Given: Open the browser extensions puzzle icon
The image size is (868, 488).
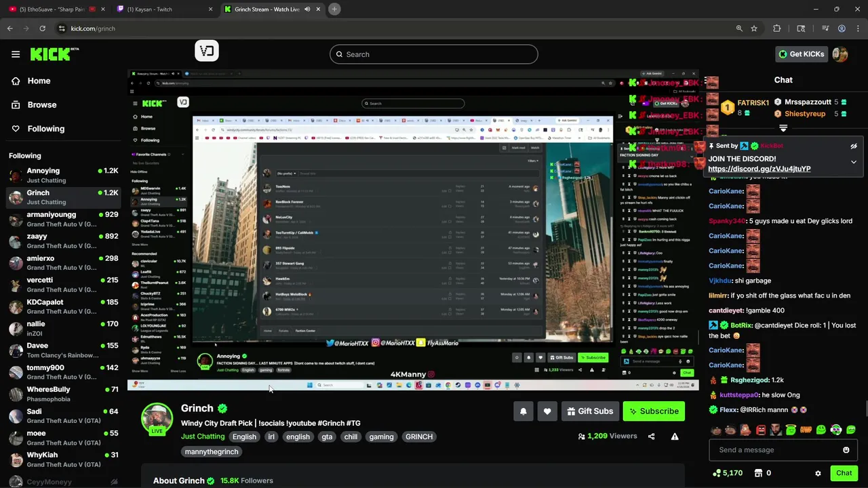Looking at the screenshot, I should click(777, 28).
